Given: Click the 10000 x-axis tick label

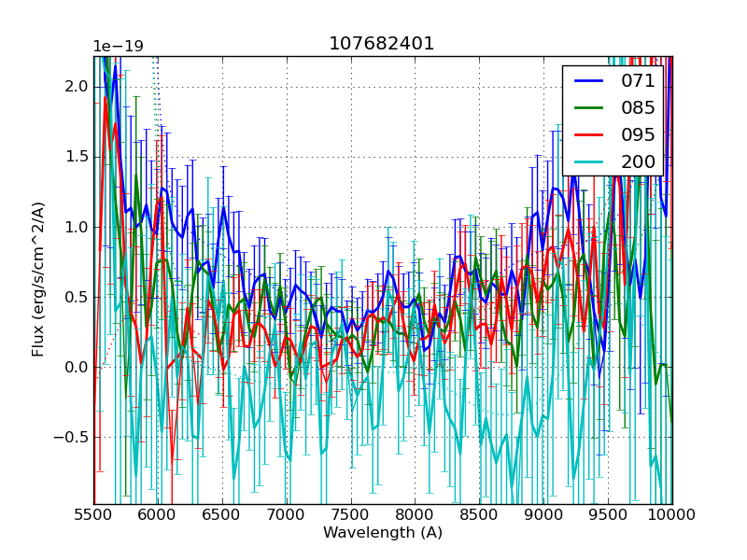Looking at the screenshot, I should [672, 515].
